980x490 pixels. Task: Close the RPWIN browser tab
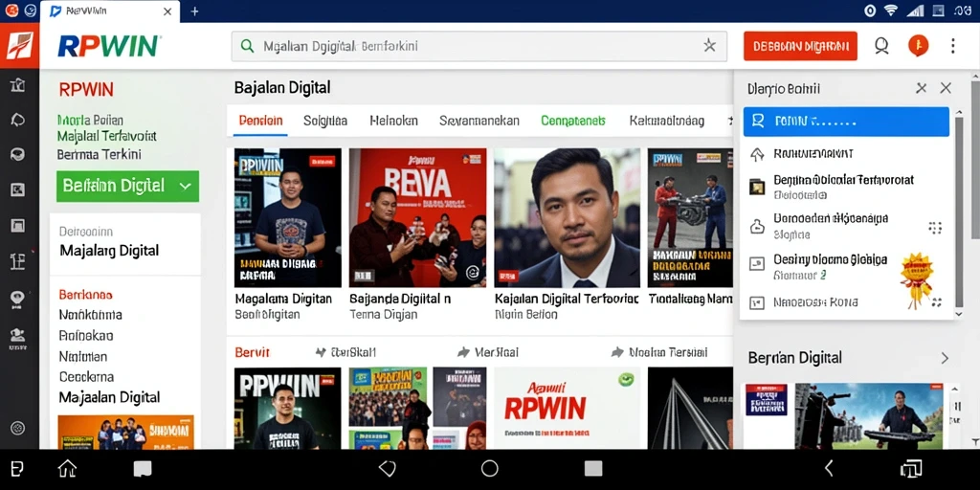167,11
